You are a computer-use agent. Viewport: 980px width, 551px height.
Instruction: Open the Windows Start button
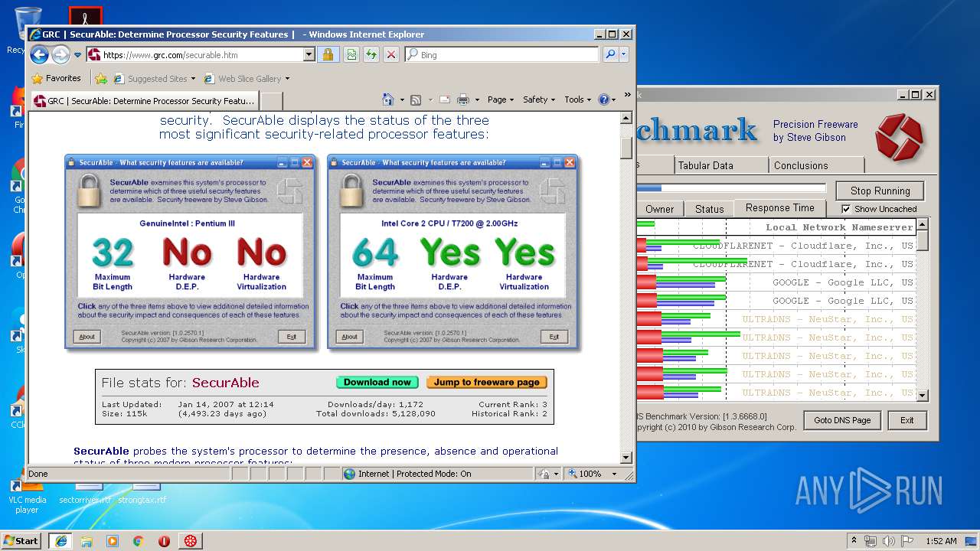[21, 540]
